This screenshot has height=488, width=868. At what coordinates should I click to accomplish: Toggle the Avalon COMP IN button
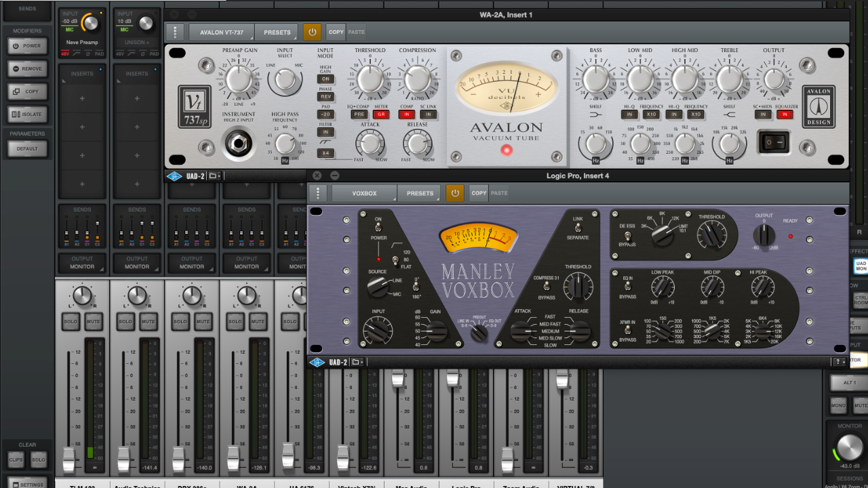pyautogui.click(x=407, y=115)
